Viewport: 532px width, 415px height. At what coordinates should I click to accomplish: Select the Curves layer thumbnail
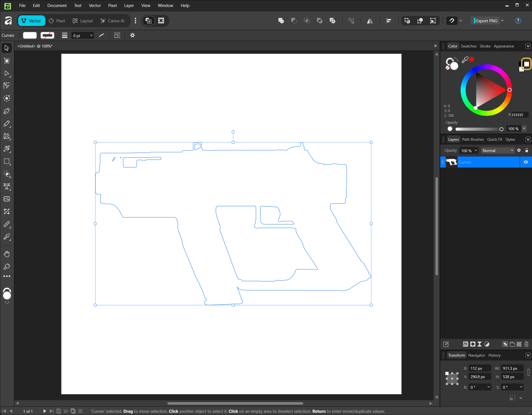(451, 162)
